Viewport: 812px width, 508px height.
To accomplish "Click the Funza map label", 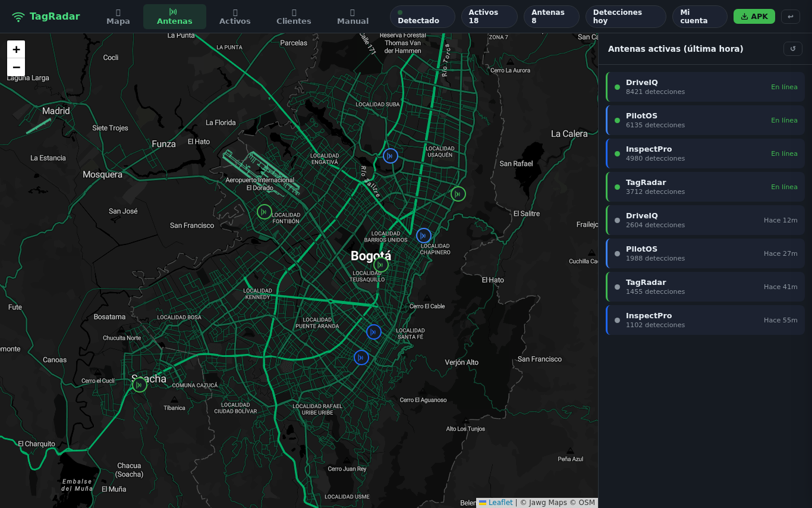I will [x=163, y=144].
